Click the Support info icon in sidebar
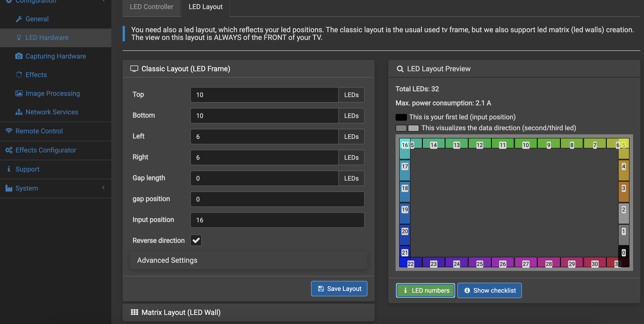Image resolution: width=644 pixels, height=324 pixels. (9, 169)
